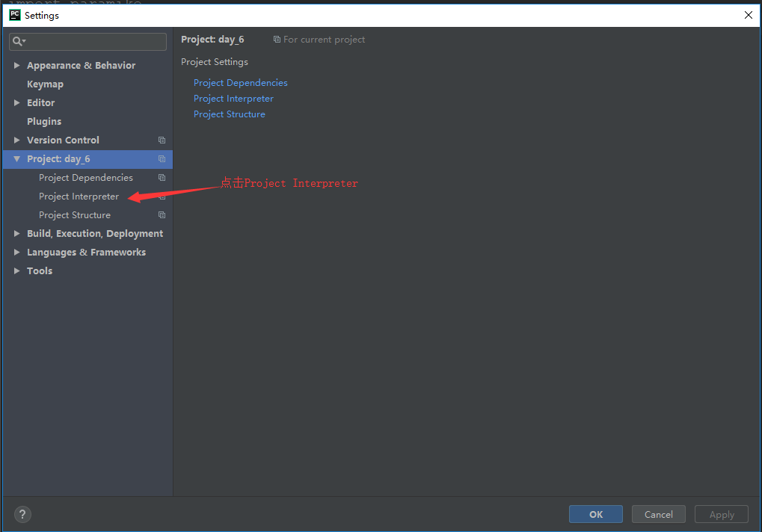The image size is (762, 532).
Task: Expand the Appearance & Behavior arrow
Action: tap(17, 65)
